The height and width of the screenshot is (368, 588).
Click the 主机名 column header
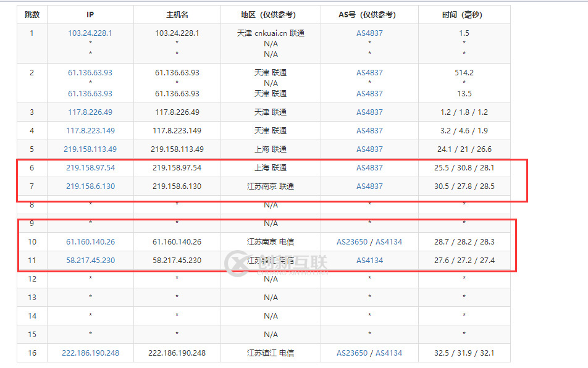(177, 15)
